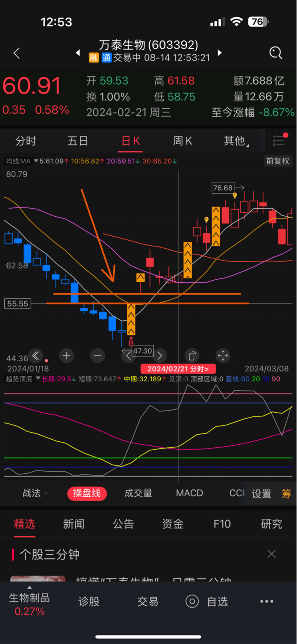The image size is (297, 644).
Task: Switch to the next stock with the right triangle
Action: click(219, 53)
